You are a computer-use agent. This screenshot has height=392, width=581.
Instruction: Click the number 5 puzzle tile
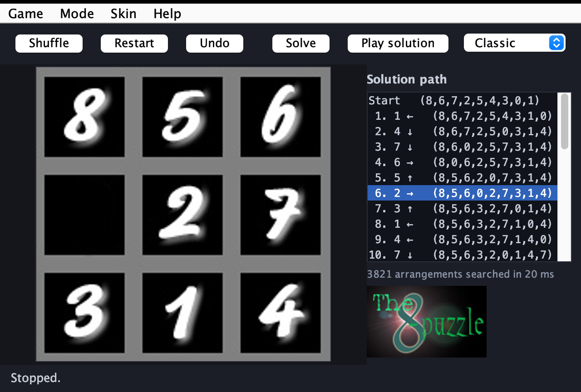[x=182, y=117]
